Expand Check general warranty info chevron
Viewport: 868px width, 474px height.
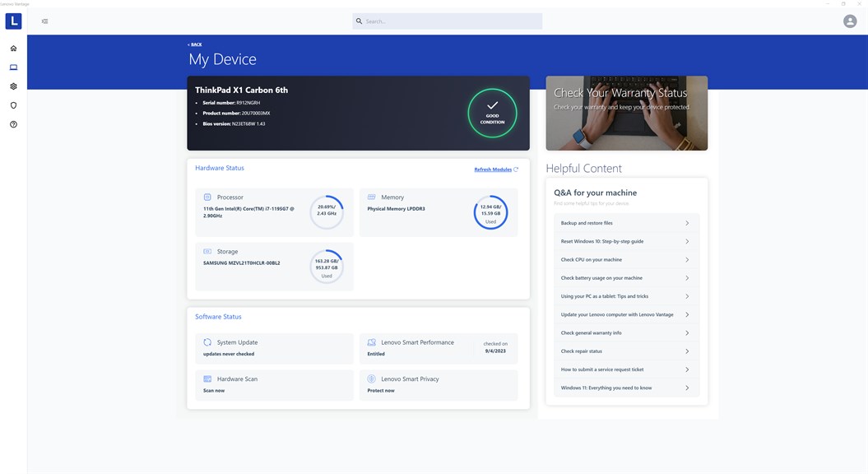click(687, 332)
